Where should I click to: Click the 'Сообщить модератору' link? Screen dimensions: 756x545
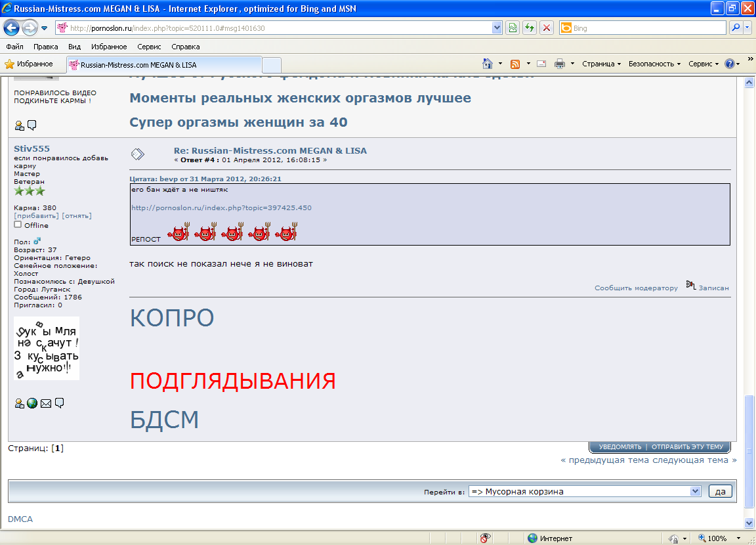point(636,288)
